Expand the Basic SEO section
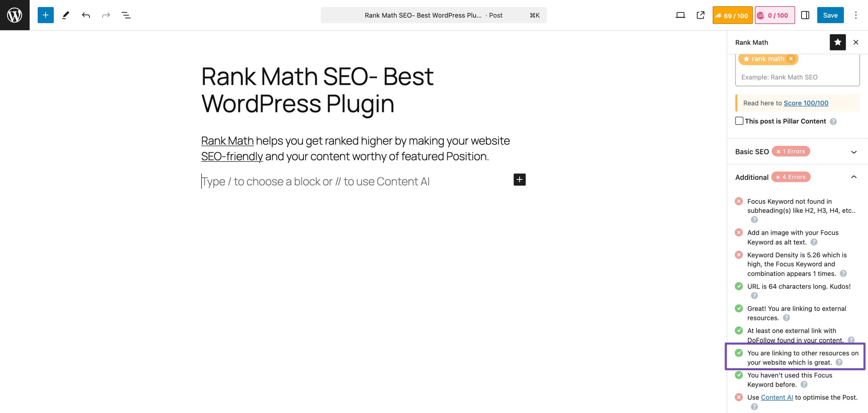This screenshot has width=868, height=413. [854, 152]
